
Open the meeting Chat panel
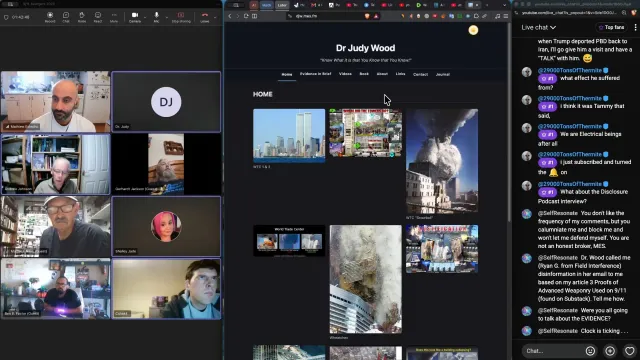pyautogui.click(x=66, y=17)
